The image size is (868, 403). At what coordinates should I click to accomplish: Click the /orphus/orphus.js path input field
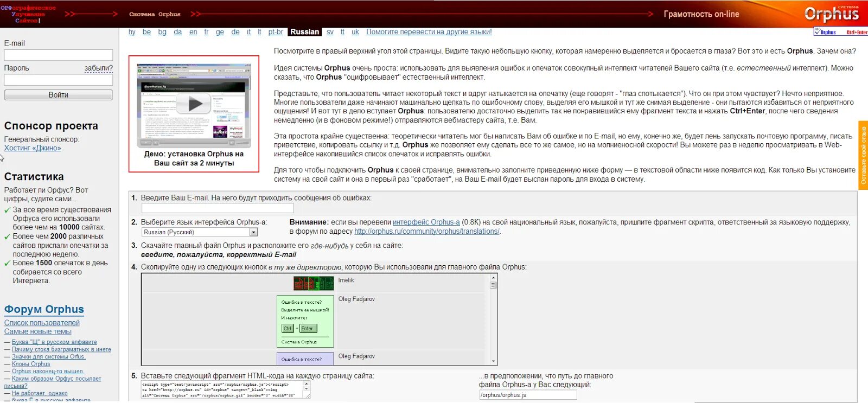point(528,395)
